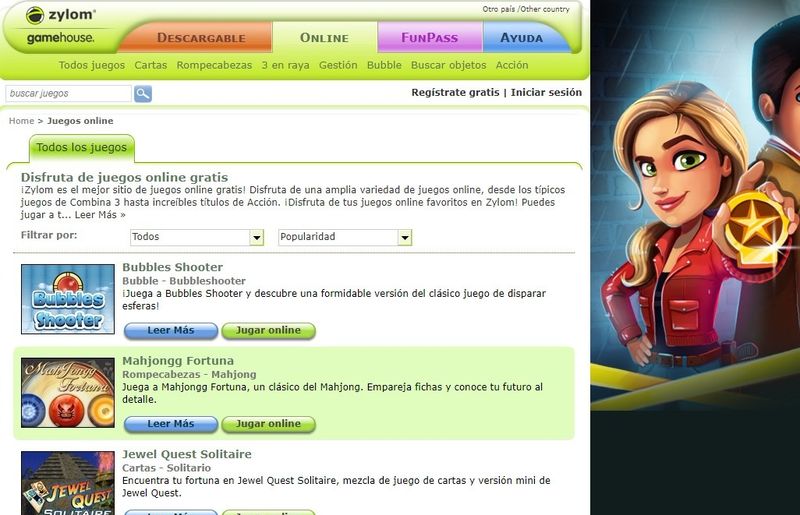Click heading 'Disfruta de juegos online gratis'
Image resolution: width=800 pixels, height=515 pixels.
click(x=124, y=178)
